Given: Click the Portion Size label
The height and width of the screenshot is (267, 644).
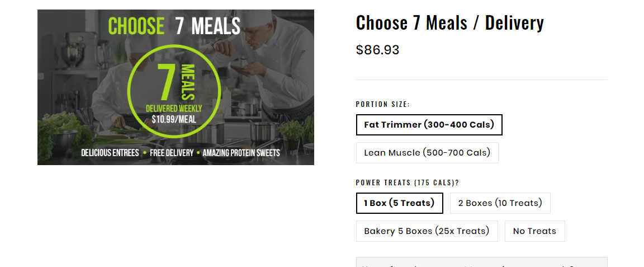Looking at the screenshot, I should tap(383, 105).
